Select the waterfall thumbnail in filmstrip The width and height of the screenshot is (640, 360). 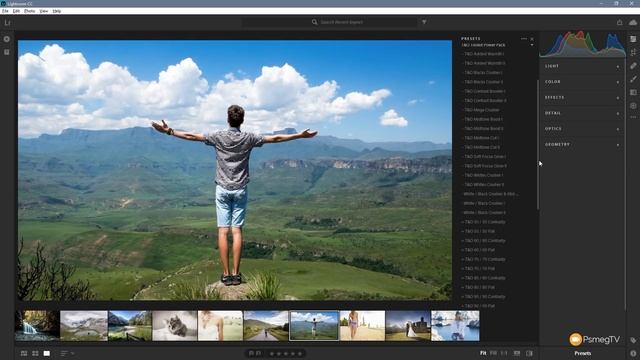[x=37, y=325]
